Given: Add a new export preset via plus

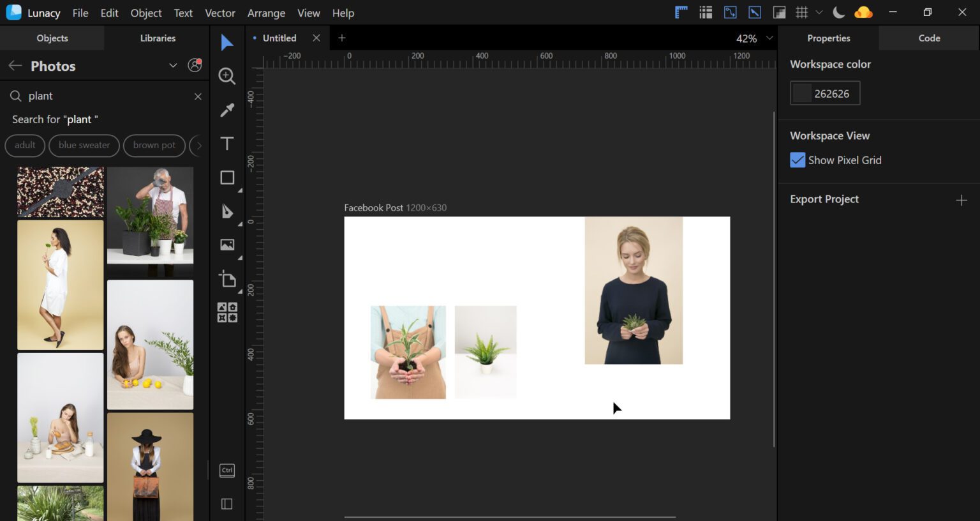Looking at the screenshot, I should pyautogui.click(x=962, y=199).
